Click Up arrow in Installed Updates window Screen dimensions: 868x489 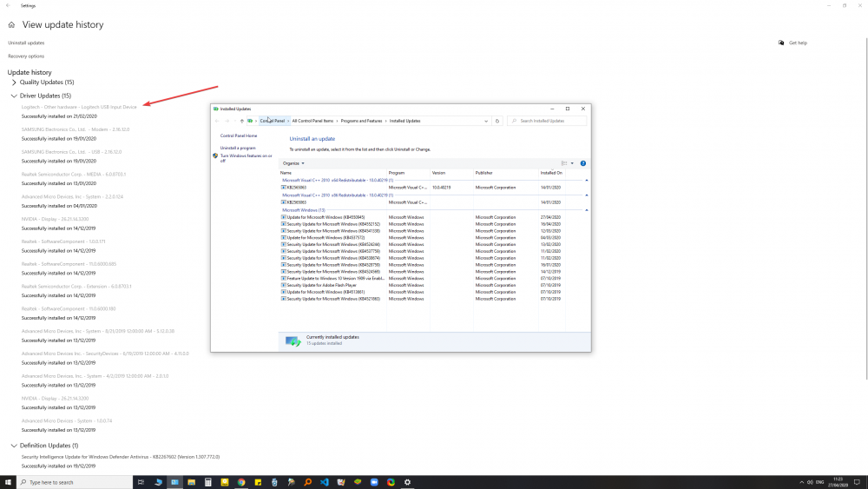242,121
